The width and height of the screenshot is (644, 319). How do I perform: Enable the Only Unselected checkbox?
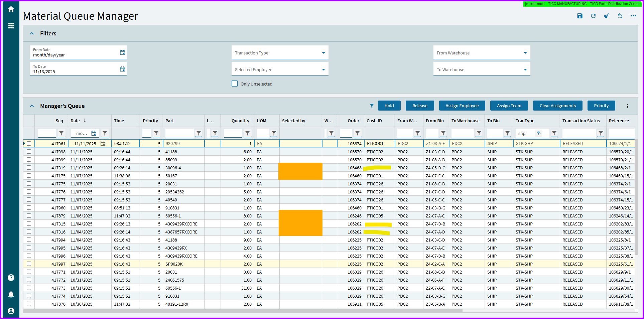click(x=235, y=84)
